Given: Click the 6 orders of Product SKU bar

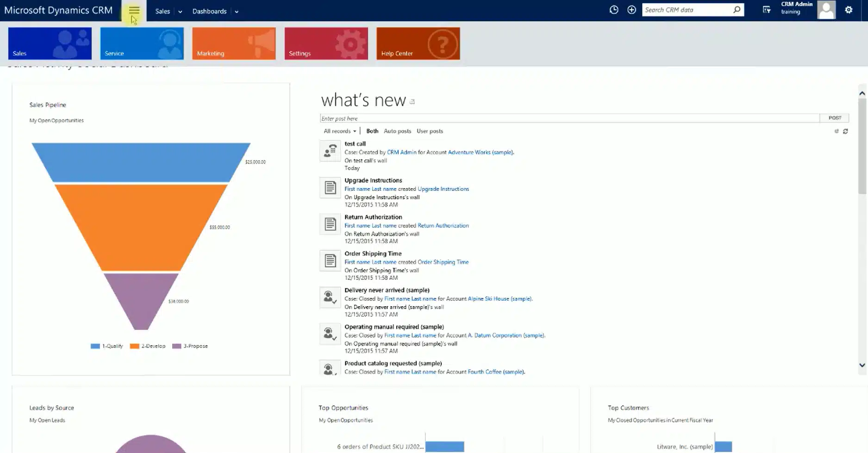Looking at the screenshot, I should [444, 447].
